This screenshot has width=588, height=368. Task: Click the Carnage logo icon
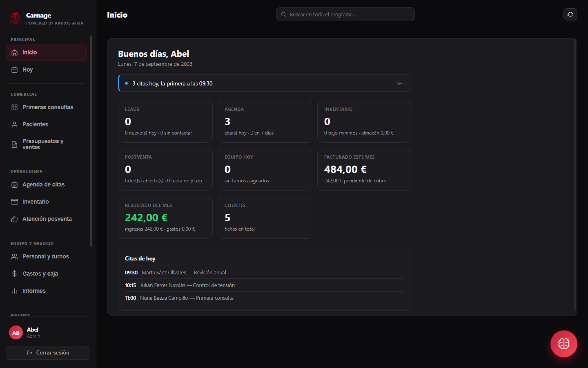click(16, 18)
